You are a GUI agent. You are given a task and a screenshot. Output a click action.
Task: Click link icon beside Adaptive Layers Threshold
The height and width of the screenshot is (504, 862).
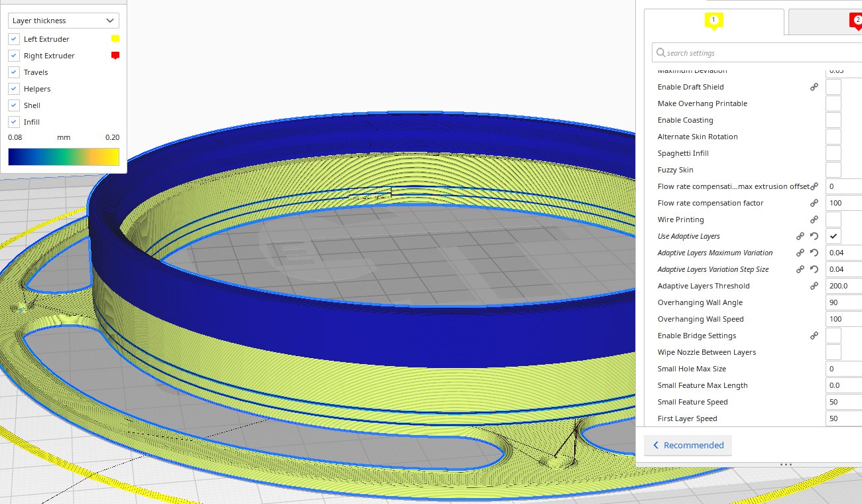[814, 286]
